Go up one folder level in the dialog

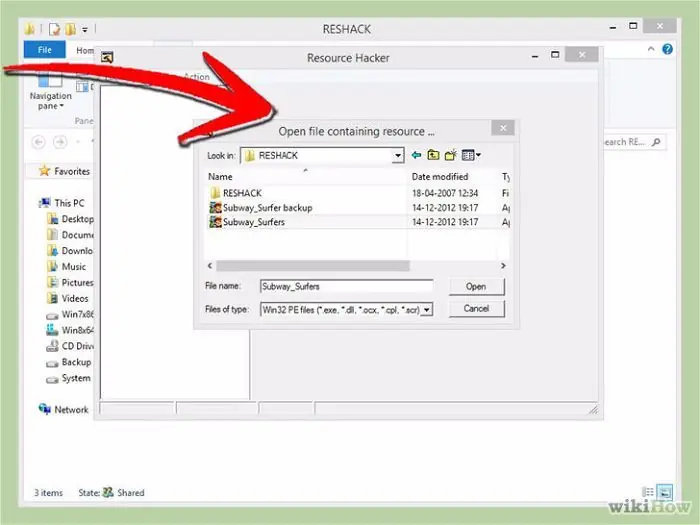pyautogui.click(x=433, y=155)
